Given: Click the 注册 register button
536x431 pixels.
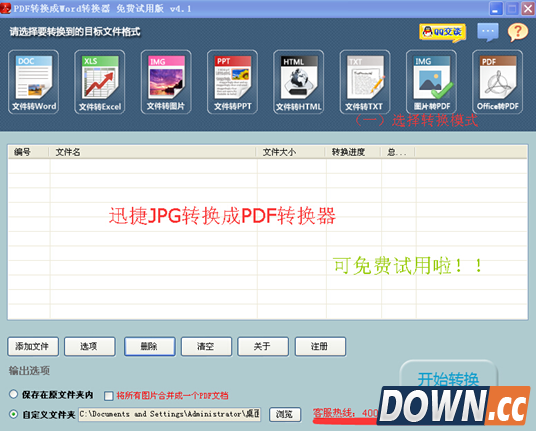Looking at the screenshot, I should pyautogui.click(x=320, y=347).
